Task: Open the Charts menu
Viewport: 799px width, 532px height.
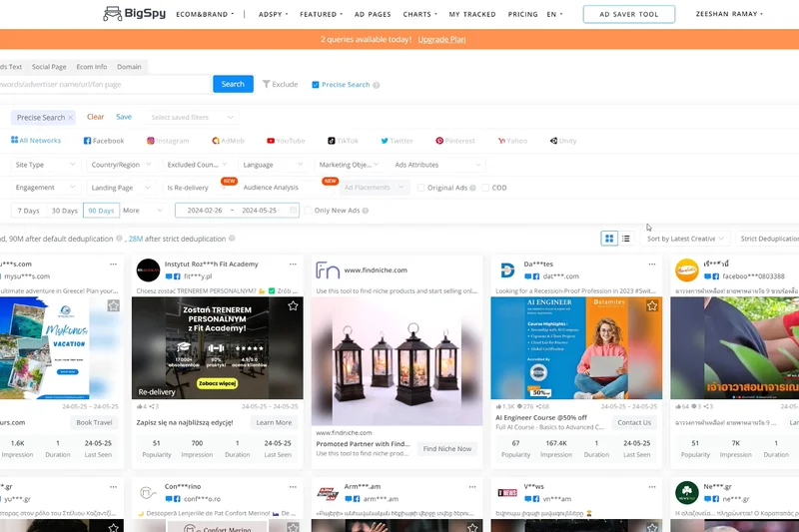Action: (x=419, y=15)
